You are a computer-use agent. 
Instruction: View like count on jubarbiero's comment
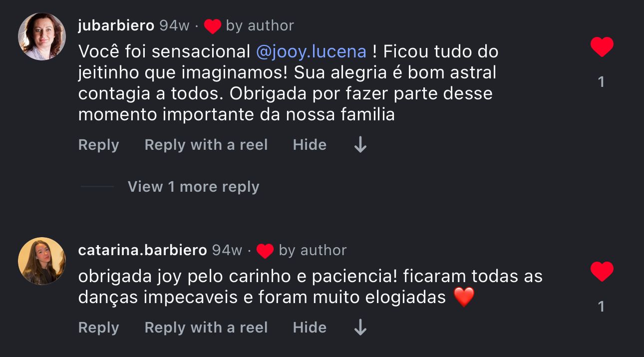point(602,82)
